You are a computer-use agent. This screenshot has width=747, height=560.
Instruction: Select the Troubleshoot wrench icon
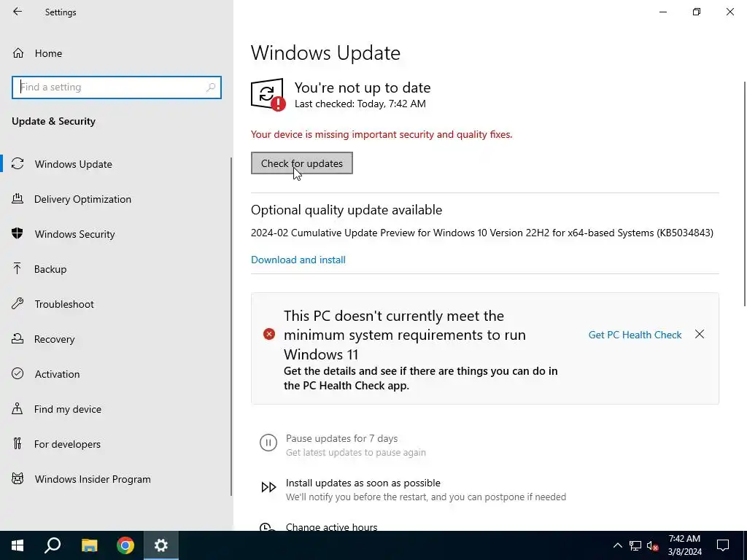[x=18, y=304]
